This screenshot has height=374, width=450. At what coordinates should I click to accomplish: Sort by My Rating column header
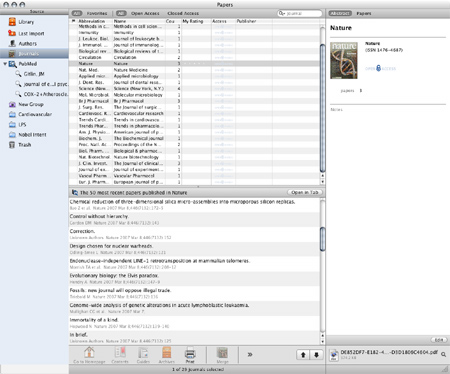pos(196,21)
